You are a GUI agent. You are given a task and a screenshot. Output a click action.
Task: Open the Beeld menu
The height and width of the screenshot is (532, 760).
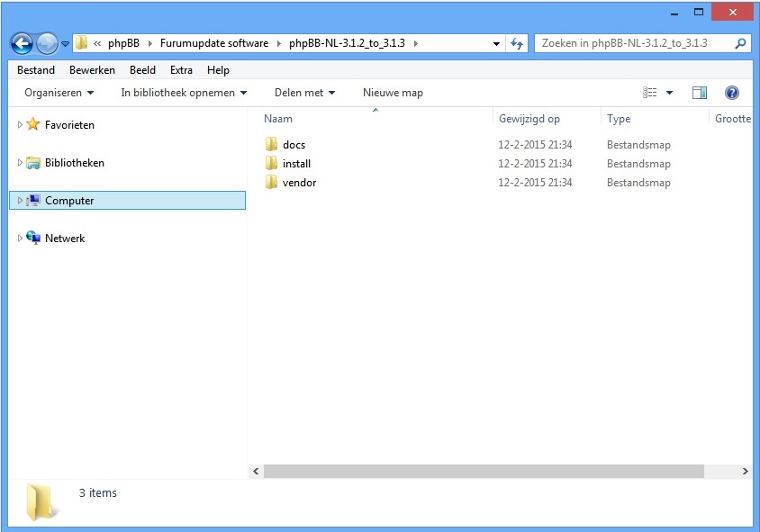142,70
